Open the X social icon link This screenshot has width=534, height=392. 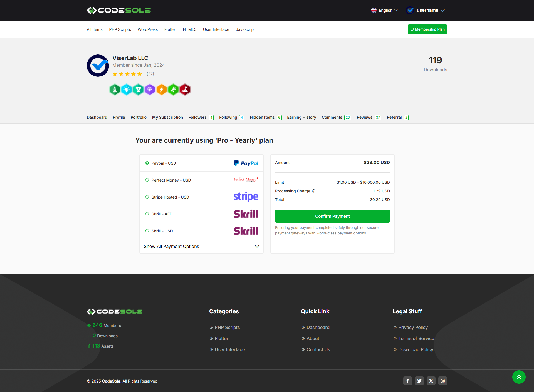click(x=431, y=381)
